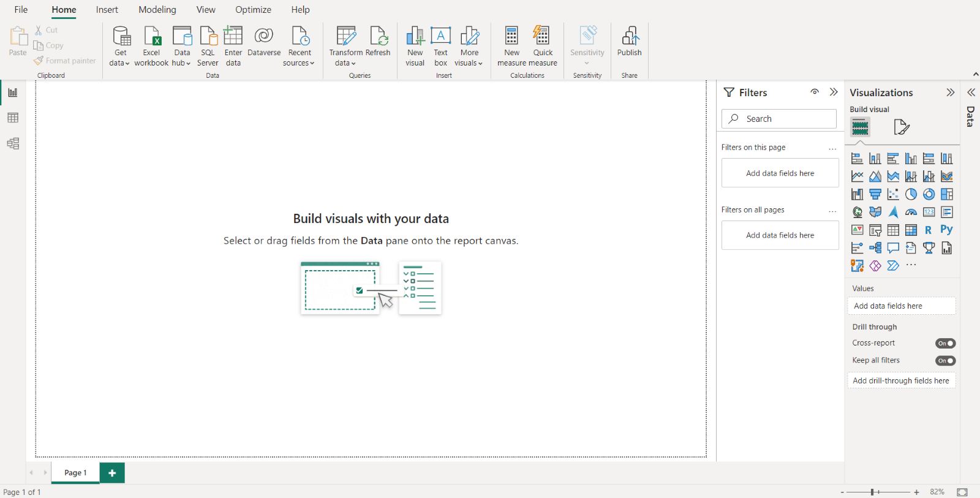Select Stacked column chart visual
The image size is (980, 498).
click(x=875, y=159)
